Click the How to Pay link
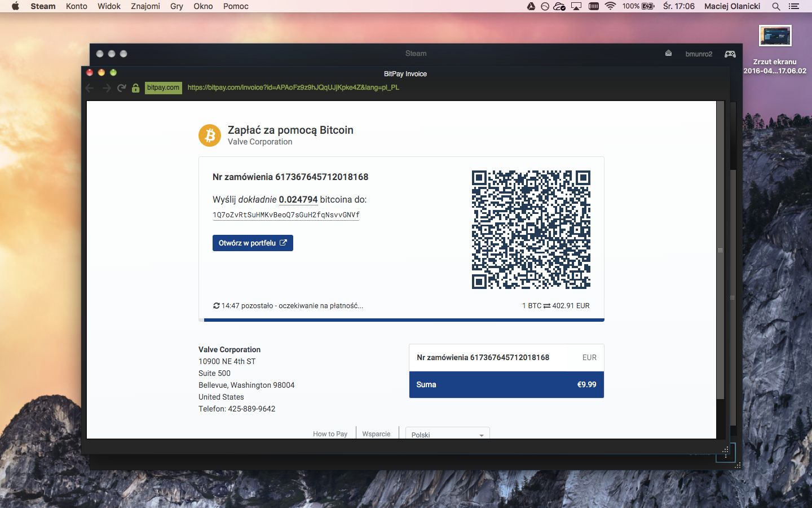The width and height of the screenshot is (812, 508). click(x=330, y=434)
